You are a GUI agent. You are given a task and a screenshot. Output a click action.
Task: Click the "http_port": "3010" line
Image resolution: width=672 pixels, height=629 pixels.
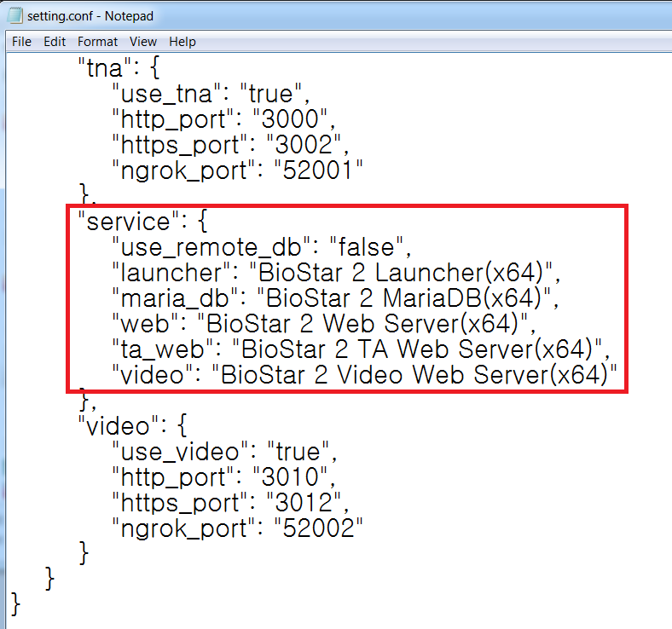pos(223,477)
